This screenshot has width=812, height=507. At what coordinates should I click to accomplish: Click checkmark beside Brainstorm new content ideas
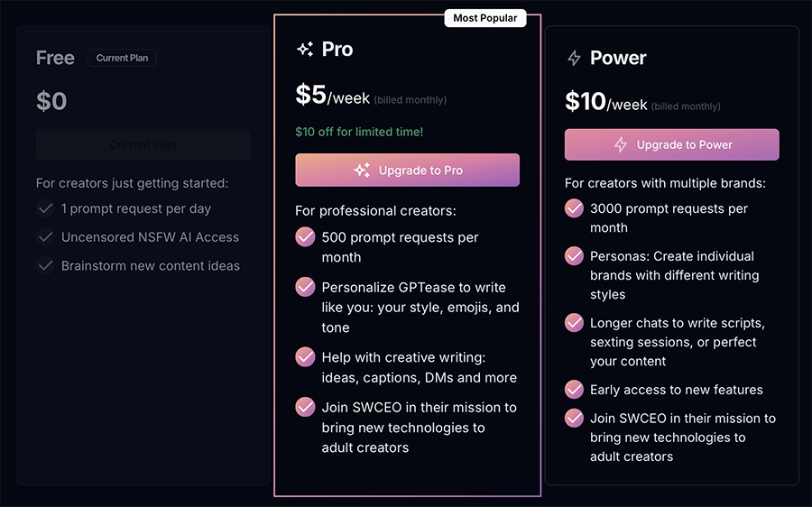pos(45,266)
